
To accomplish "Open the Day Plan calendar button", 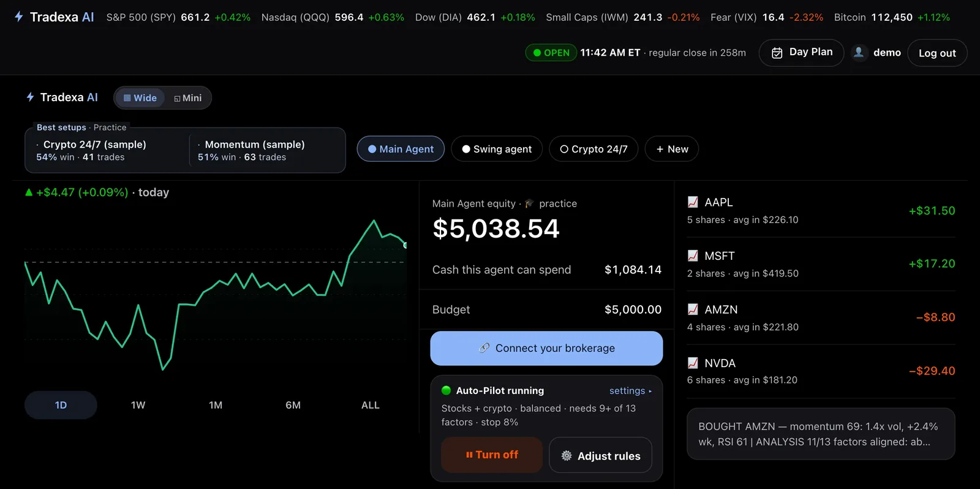I will (801, 53).
